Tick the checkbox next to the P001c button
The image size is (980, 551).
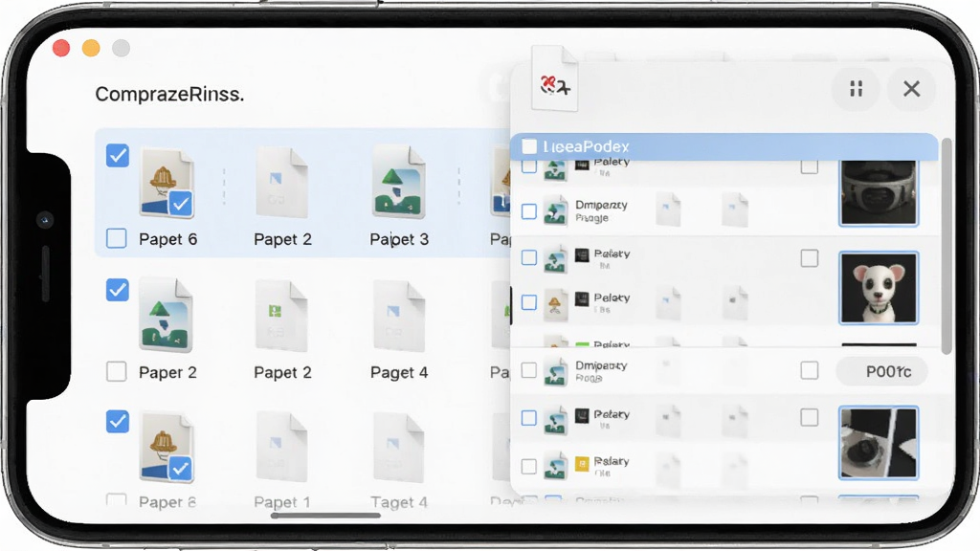810,370
